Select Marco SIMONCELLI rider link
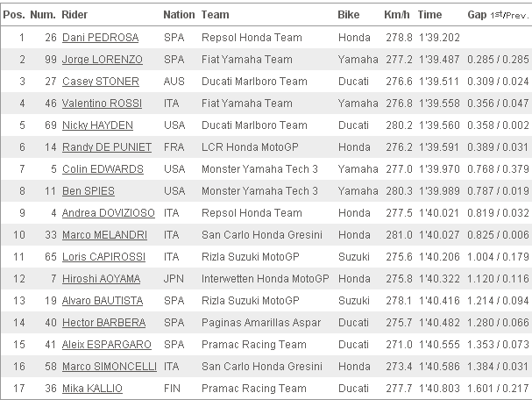 click(x=110, y=367)
